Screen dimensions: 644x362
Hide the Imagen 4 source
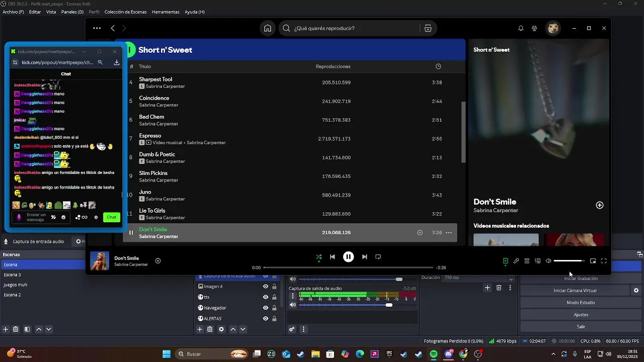266,287
